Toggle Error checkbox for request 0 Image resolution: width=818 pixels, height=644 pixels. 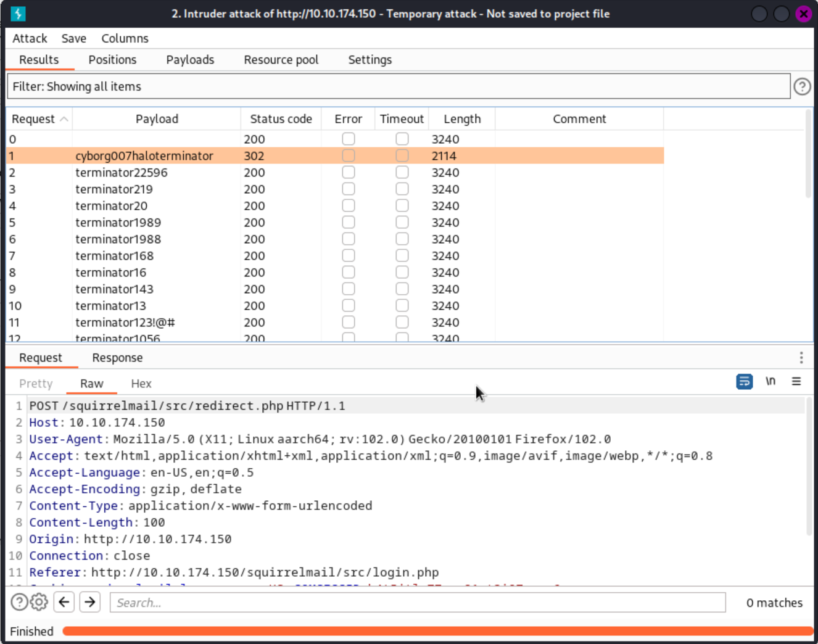tap(349, 139)
